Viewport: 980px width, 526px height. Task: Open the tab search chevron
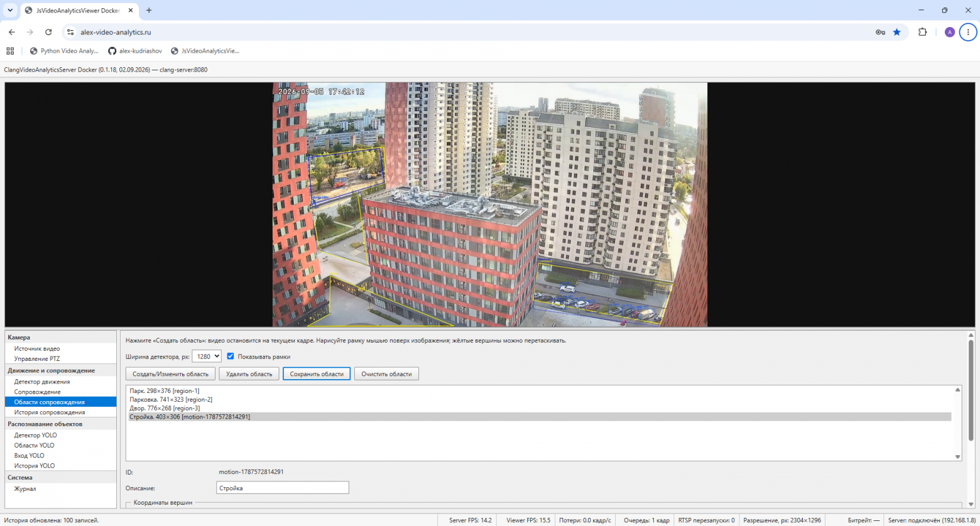click(10, 10)
